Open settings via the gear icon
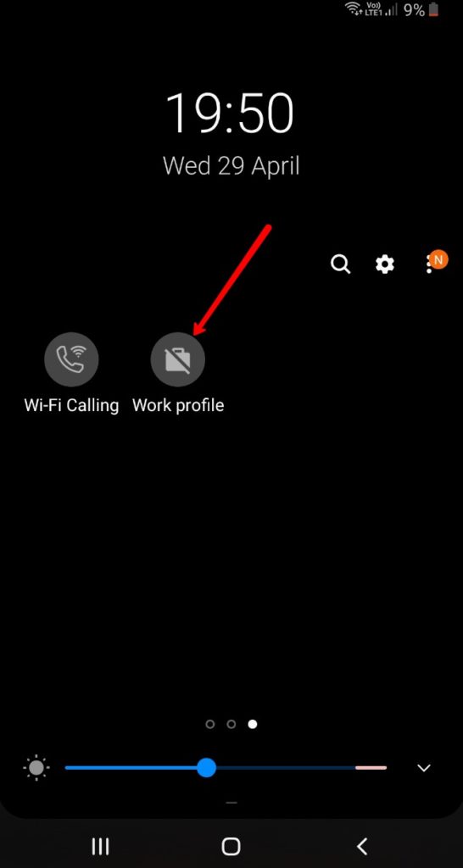Image resolution: width=463 pixels, height=868 pixels. tap(385, 264)
